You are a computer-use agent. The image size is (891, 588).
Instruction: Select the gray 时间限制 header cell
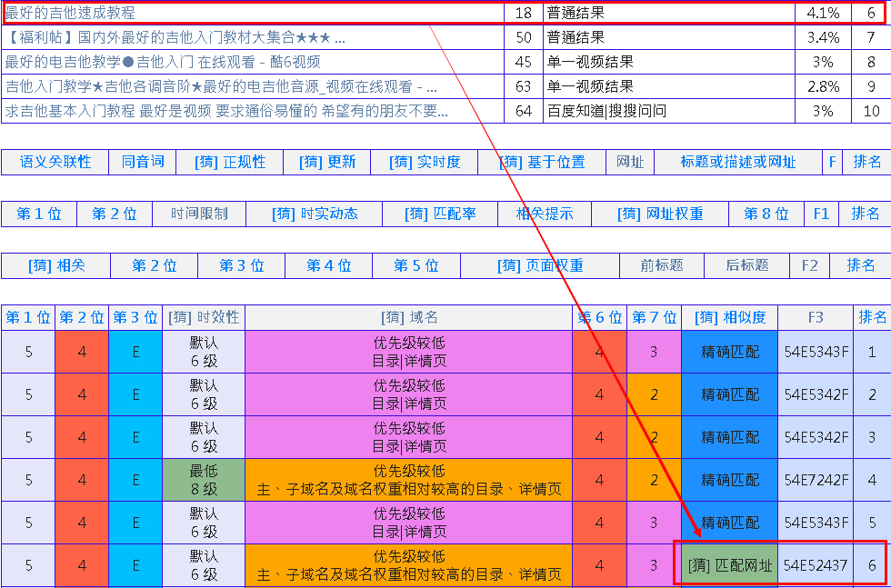[199, 214]
